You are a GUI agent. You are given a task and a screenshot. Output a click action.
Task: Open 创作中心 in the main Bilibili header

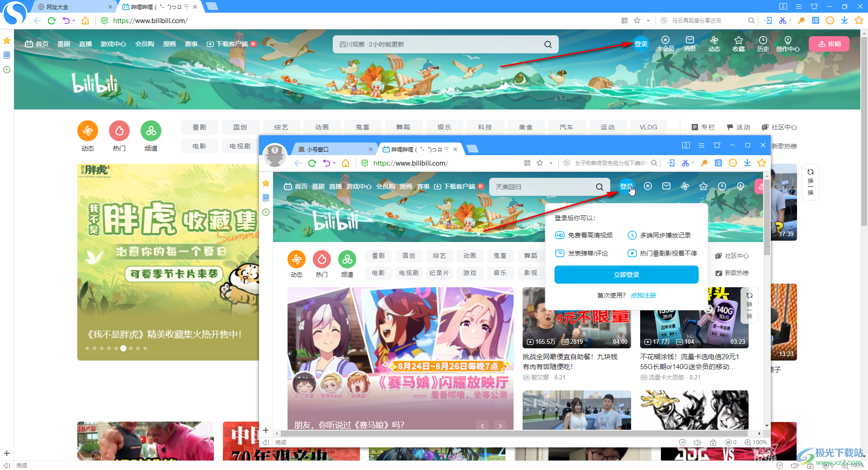click(x=788, y=43)
